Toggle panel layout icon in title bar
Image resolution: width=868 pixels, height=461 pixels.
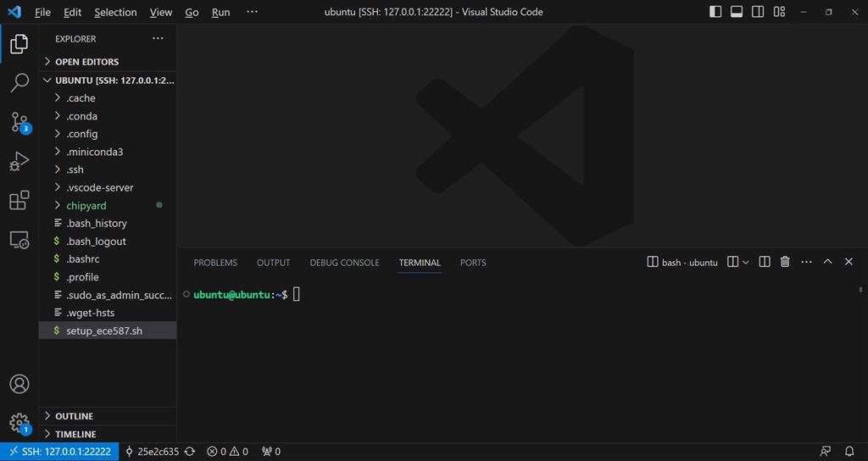737,12
